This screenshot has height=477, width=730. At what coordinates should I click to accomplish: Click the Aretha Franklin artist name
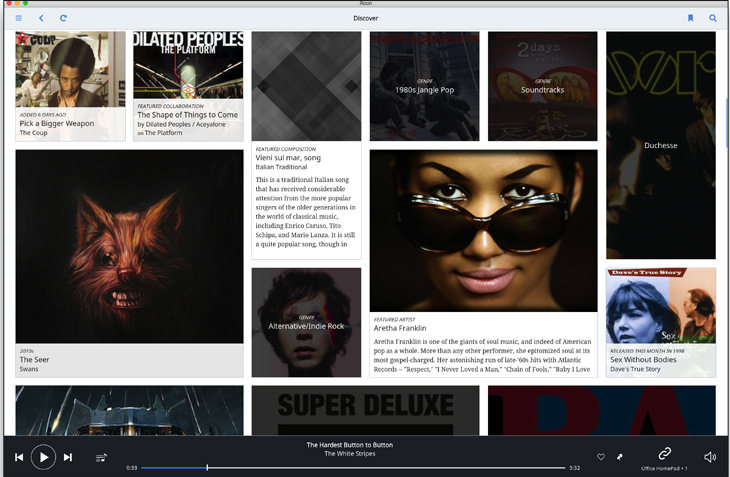[x=400, y=328]
